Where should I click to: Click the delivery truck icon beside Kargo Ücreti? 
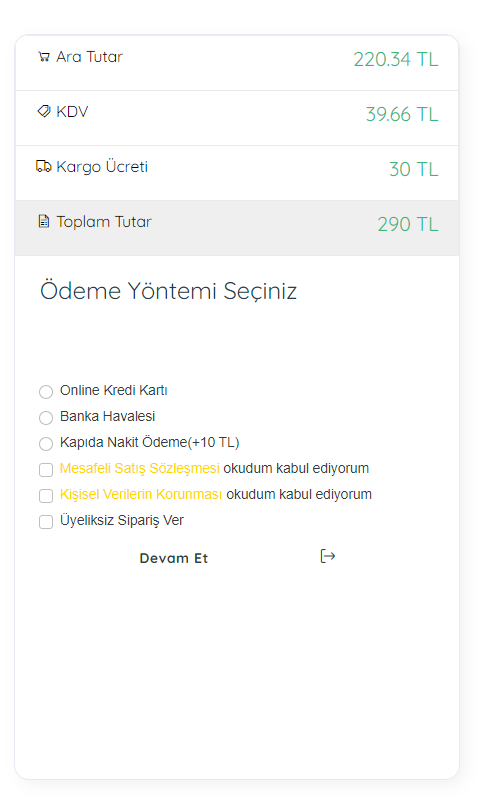[43, 166]
